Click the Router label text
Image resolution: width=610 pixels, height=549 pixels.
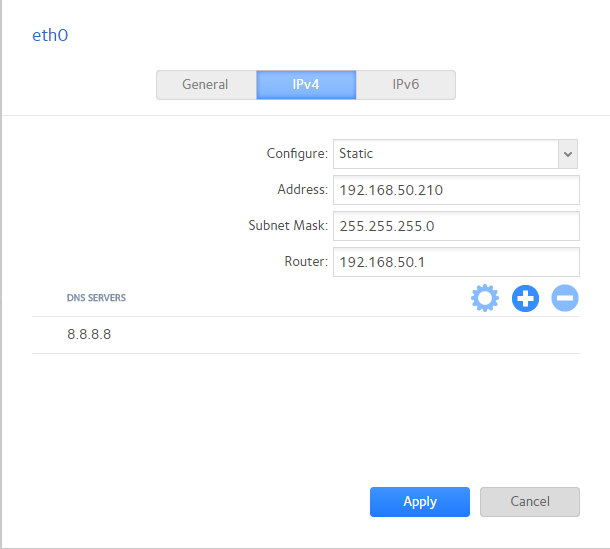305,262
